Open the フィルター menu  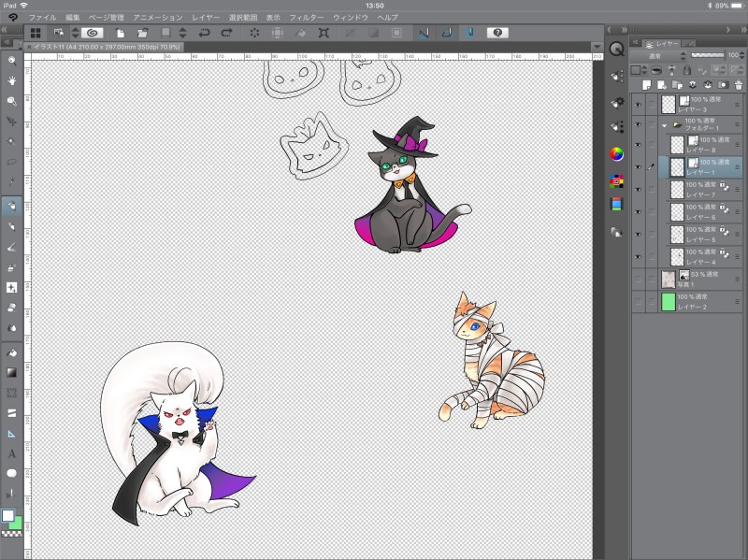click(x=306, y=18)
